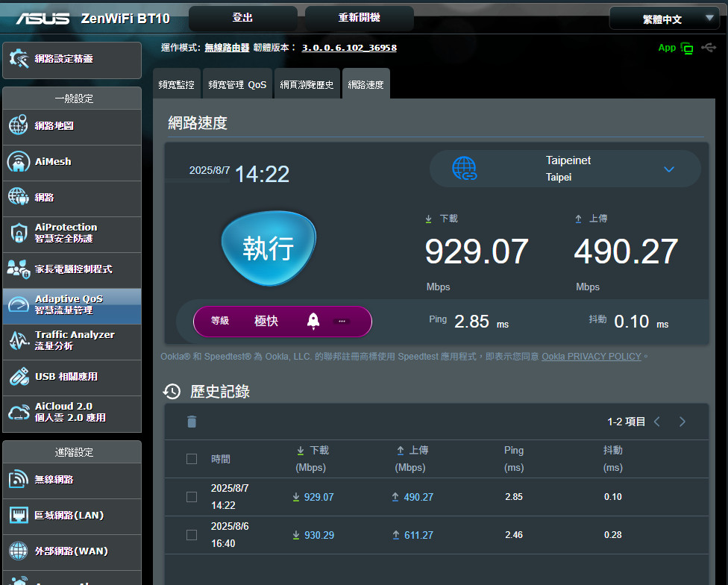Go to previous history page arrow
This screenshot has height=585, width=728.
click(x=657, y=422)
